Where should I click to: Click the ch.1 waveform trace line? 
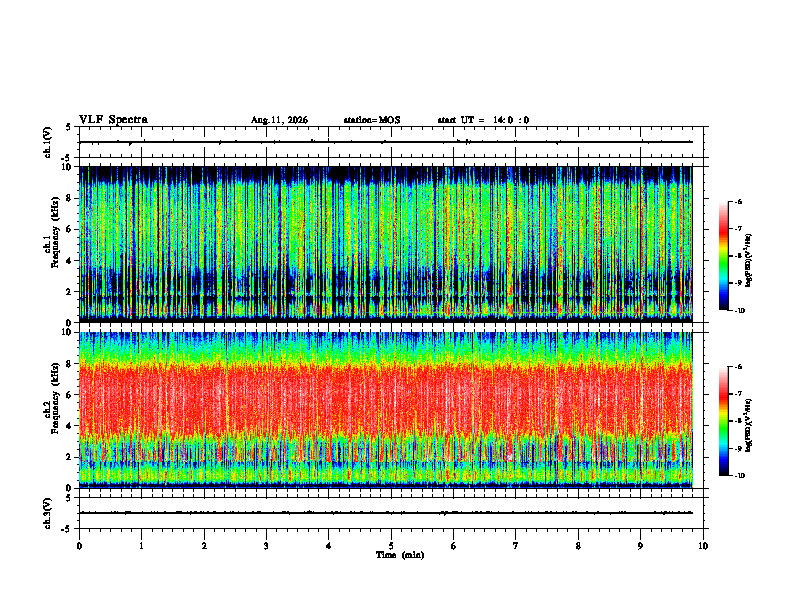coord(386,142)
